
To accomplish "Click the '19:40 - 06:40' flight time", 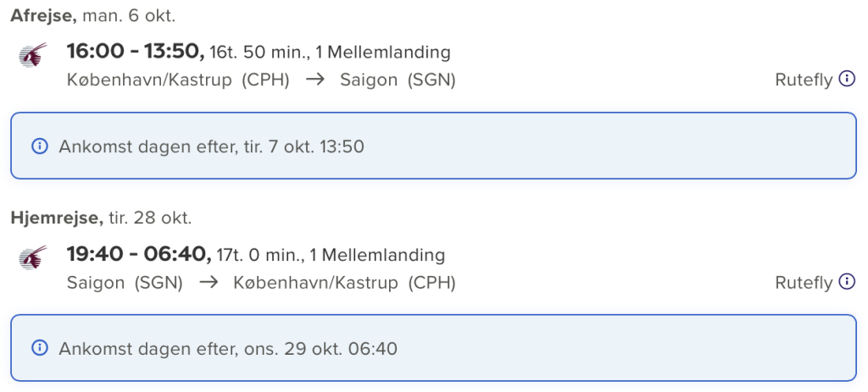I will click(138, 254).
